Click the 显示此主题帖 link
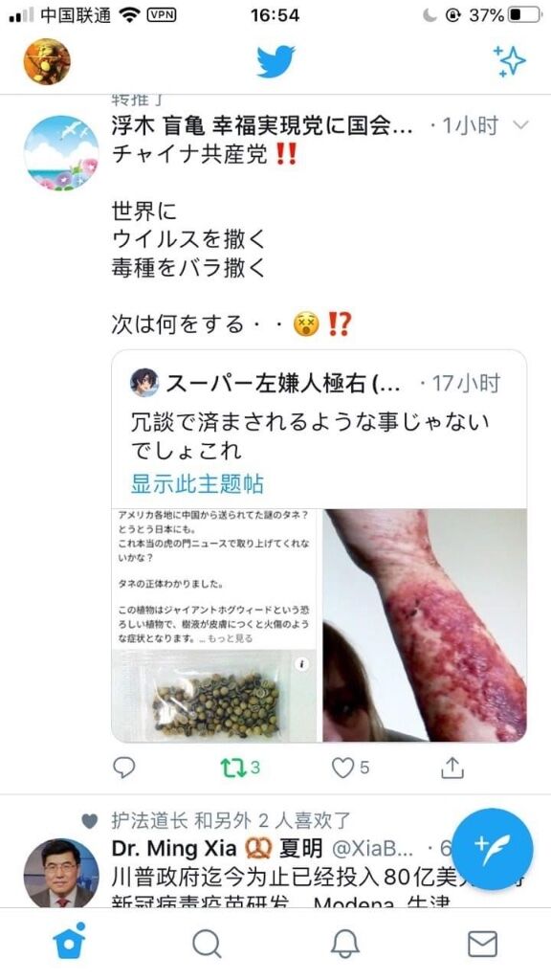Image resolution: width=551 pixels, height=980 pixels. pyautogui.click(x=197, y=483)
